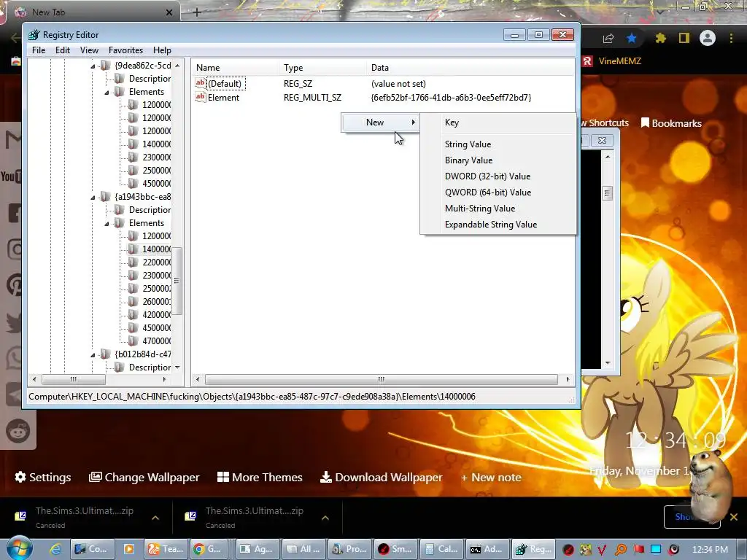The height and width of the screenshot is (560, 747).
Task: Choose String Value from New submenu
Action: (498, 144)
